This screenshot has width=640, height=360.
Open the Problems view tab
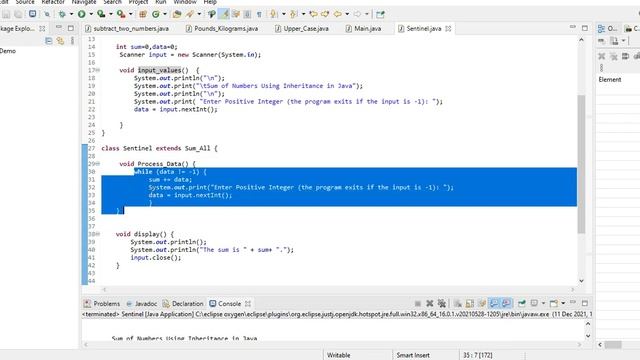click(x=102, y=304)
